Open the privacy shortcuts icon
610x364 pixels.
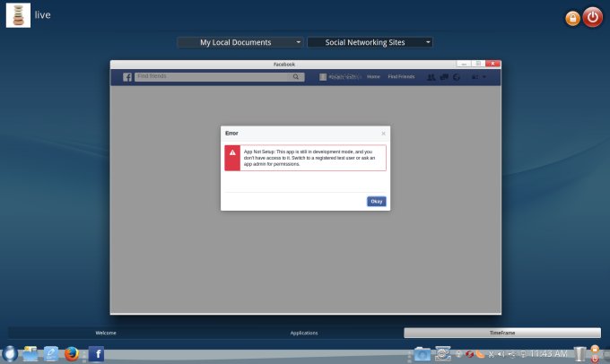tap(475, 77)
